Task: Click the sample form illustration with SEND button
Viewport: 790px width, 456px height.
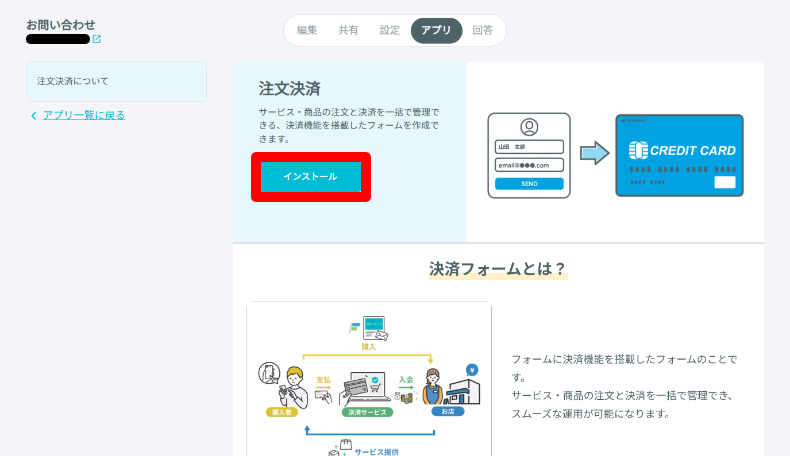Action: coord(529,155)
